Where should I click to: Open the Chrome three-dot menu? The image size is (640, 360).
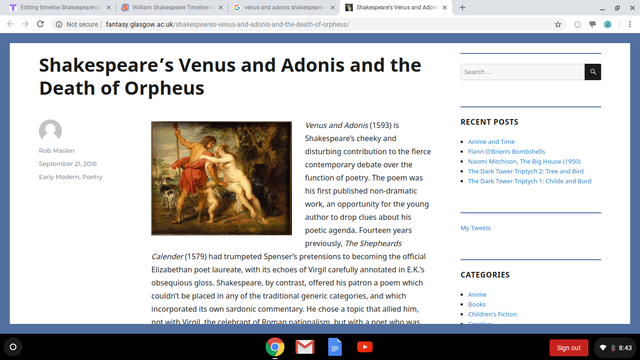[x=630, y=24]
